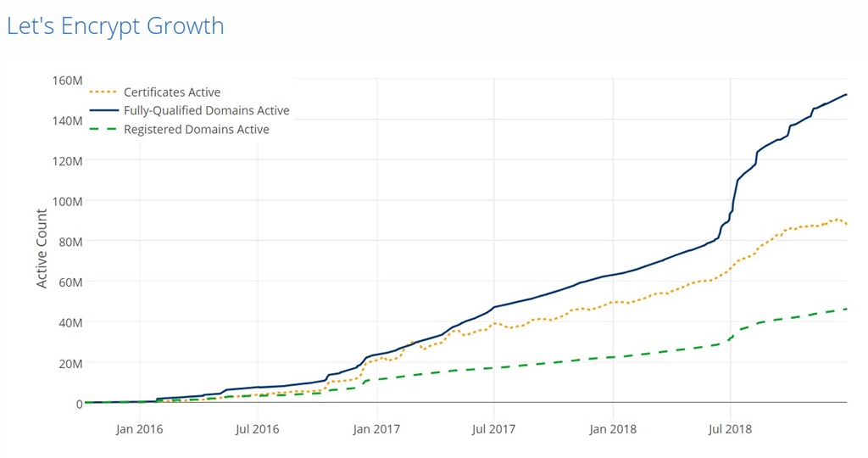
Task: Click the dotted orange Certificates legend swatch
Action: pos(103,92)
